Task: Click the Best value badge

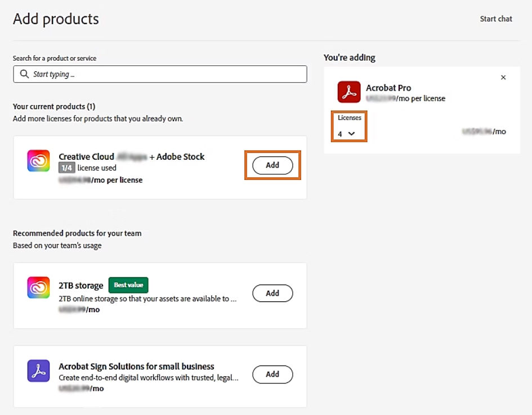Action: [x=128, y=285]
